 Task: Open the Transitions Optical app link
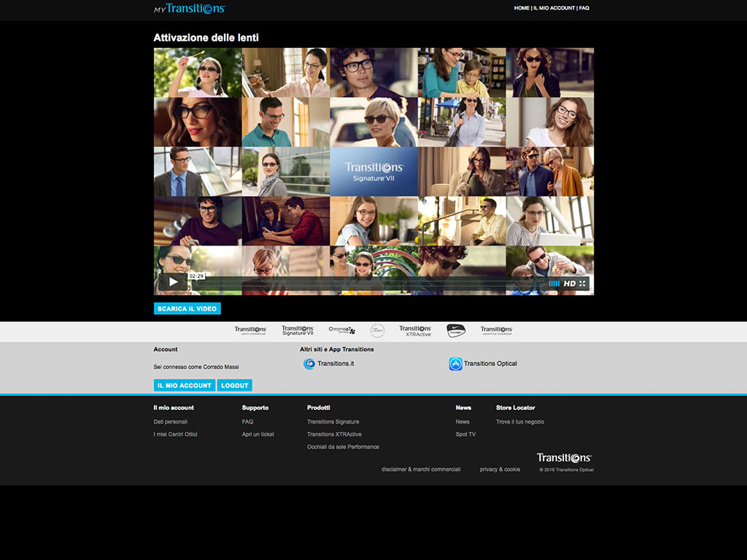(x=490, y=364)
